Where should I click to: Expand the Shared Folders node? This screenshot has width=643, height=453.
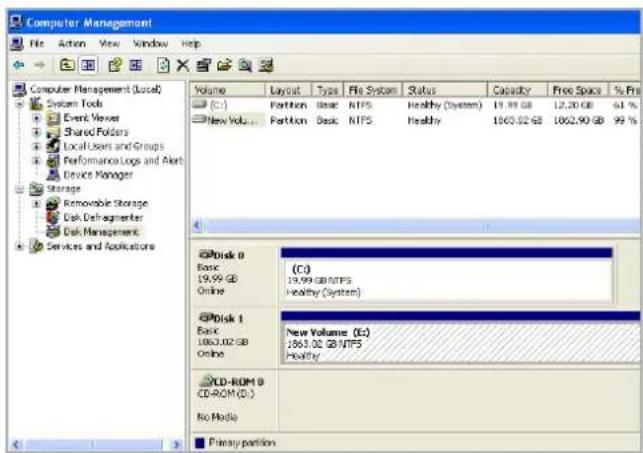[x=36, y=132]
